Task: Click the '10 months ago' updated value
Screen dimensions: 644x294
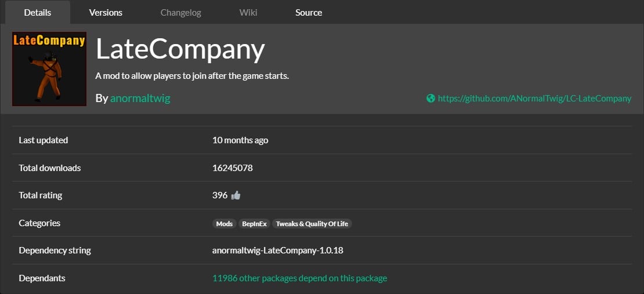Action: click(x=240, y=140)
